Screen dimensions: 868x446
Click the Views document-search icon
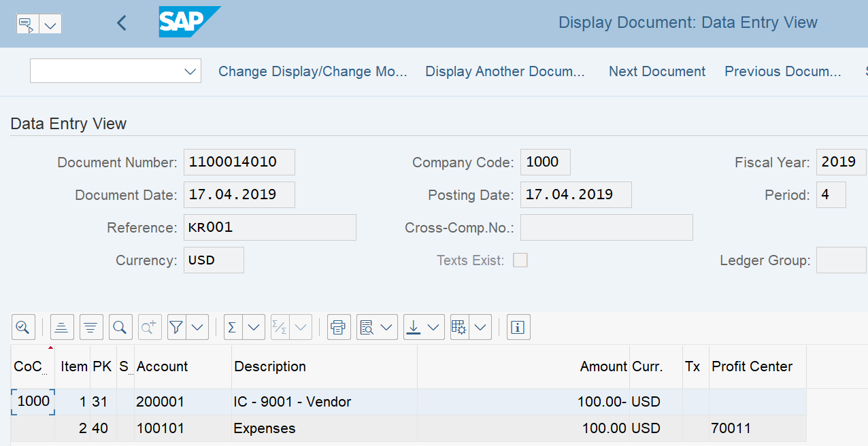(x=367, y=327)
